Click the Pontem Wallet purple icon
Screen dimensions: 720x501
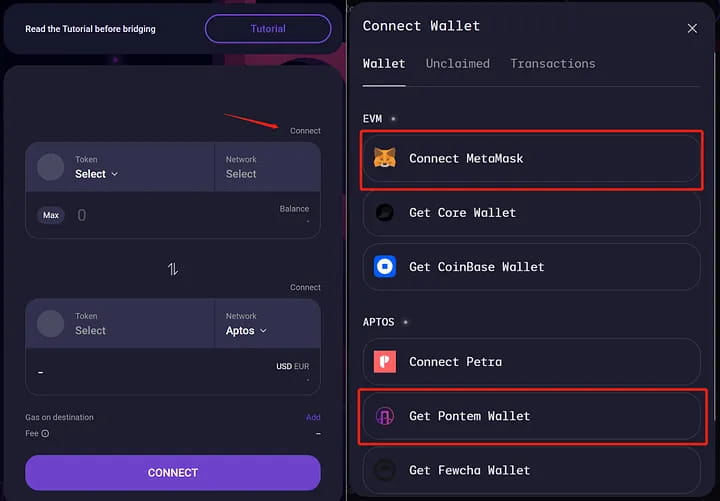pyautogui.click(x=385, y=416)
